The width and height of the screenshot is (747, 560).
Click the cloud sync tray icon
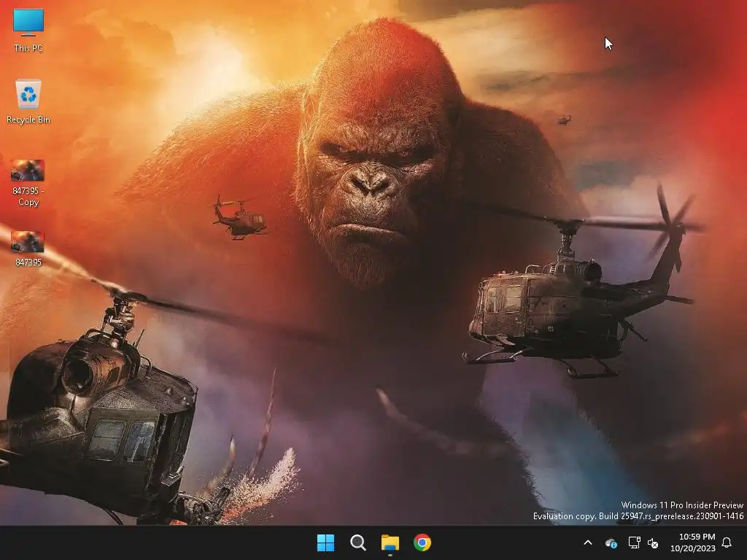point(611,542)
